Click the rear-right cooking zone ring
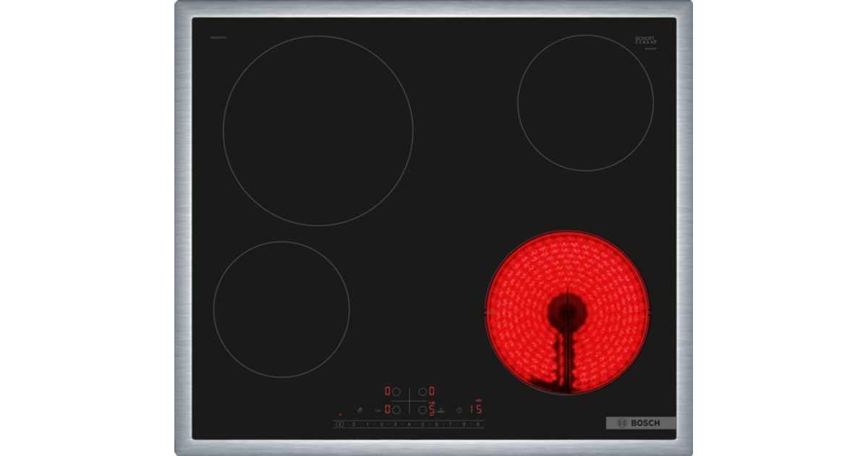868x456 pixels. [x=585, y=103]
